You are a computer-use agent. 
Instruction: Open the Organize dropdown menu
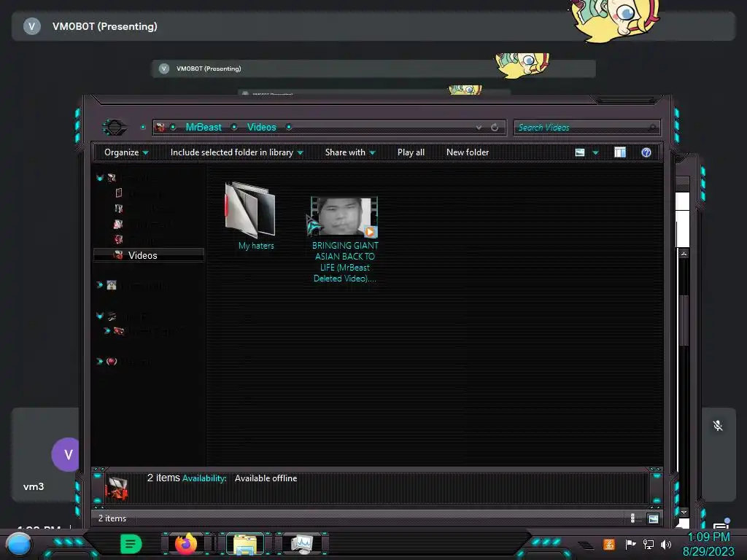pyautogui.click(x=126, y=152)
